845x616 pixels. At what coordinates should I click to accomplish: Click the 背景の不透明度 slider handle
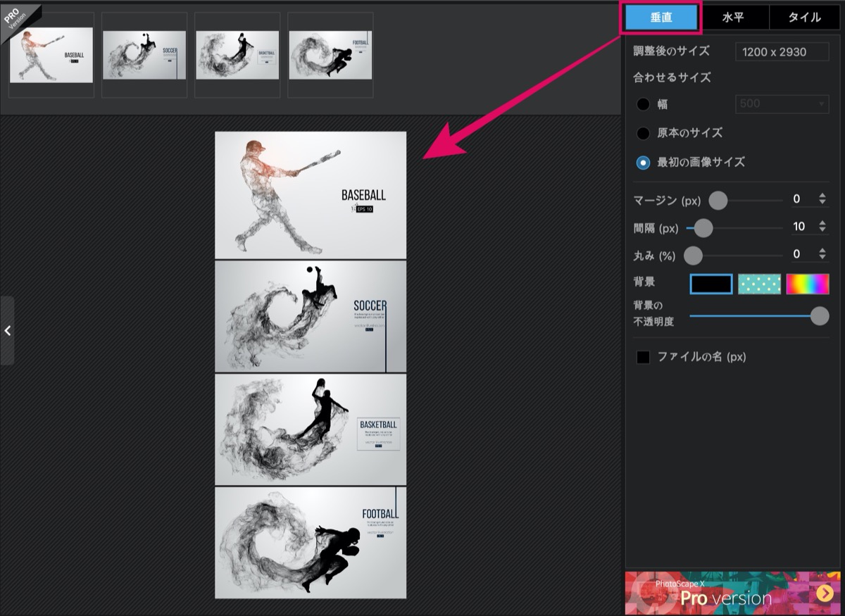(820, 316)
